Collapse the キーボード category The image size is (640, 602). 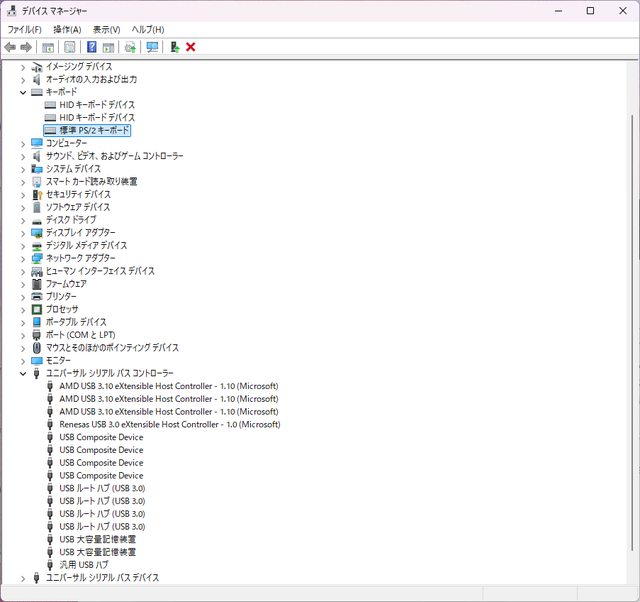tap(23, 92)
